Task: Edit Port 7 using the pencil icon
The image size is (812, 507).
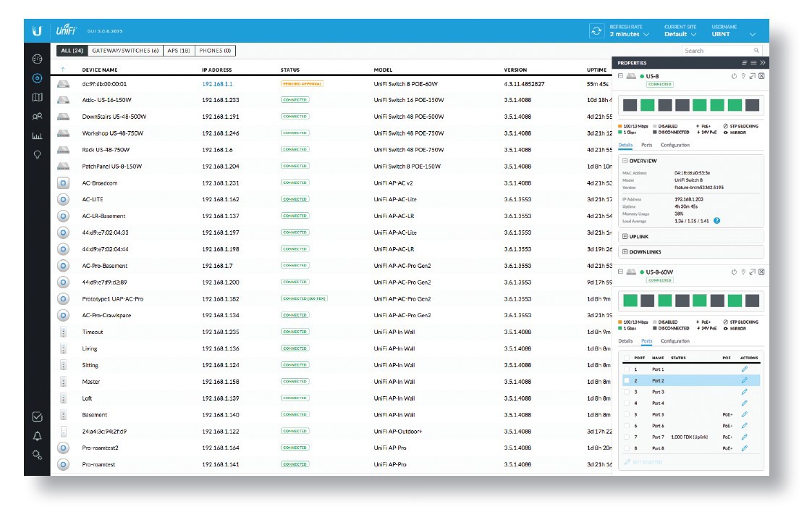Action: point(744,437)
